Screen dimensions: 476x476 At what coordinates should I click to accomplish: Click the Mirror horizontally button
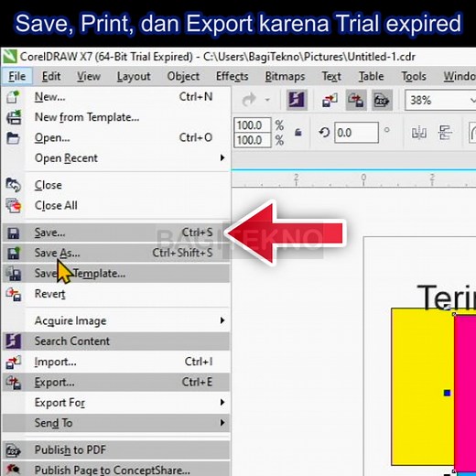[419, 133]
